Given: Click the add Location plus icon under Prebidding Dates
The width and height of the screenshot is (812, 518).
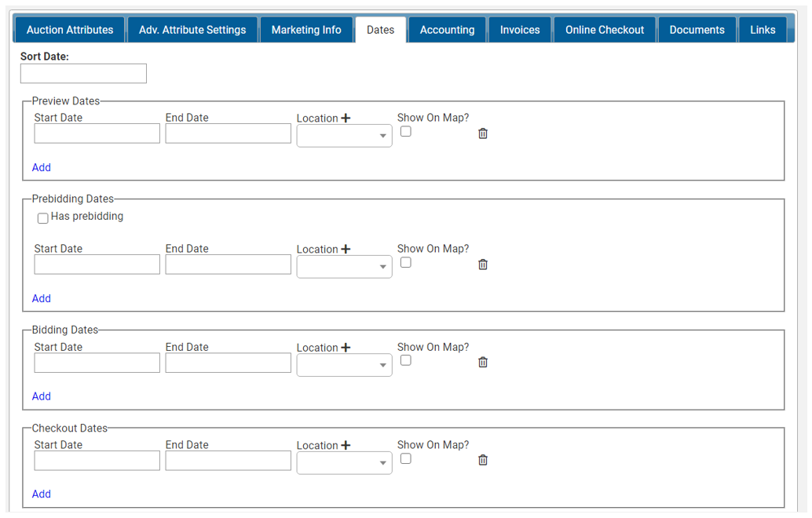Looking at the screenshot, I should pos(346,248).
